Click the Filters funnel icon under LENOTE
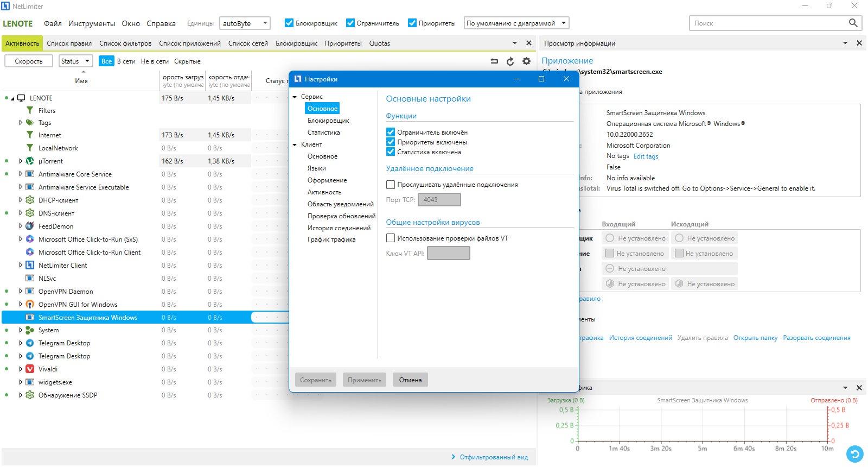 coord(30,110)
